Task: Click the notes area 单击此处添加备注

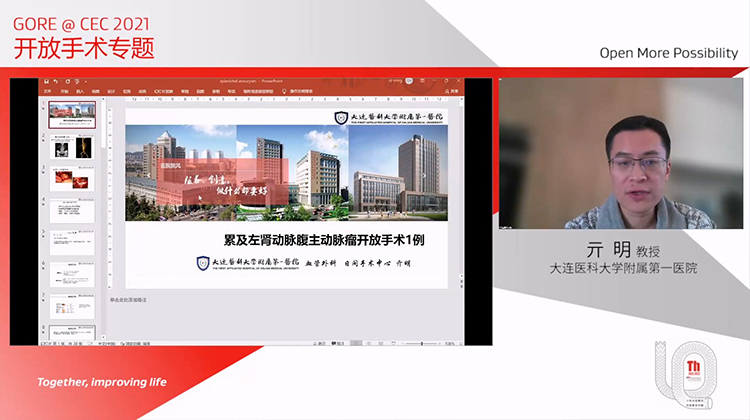Action: (x=128, y=300)
